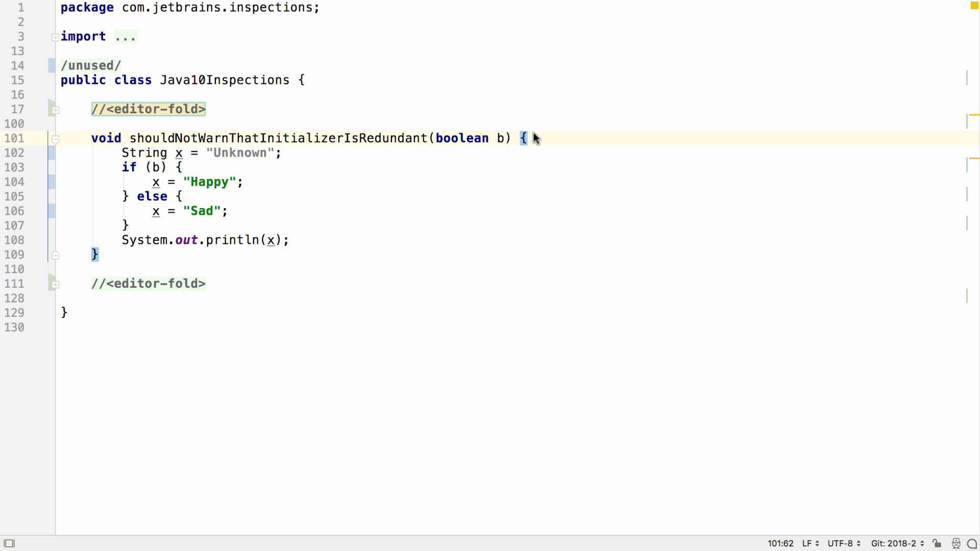
Task: Click the blue change marker in gutter at line 14
Action: tap(51, 65)
